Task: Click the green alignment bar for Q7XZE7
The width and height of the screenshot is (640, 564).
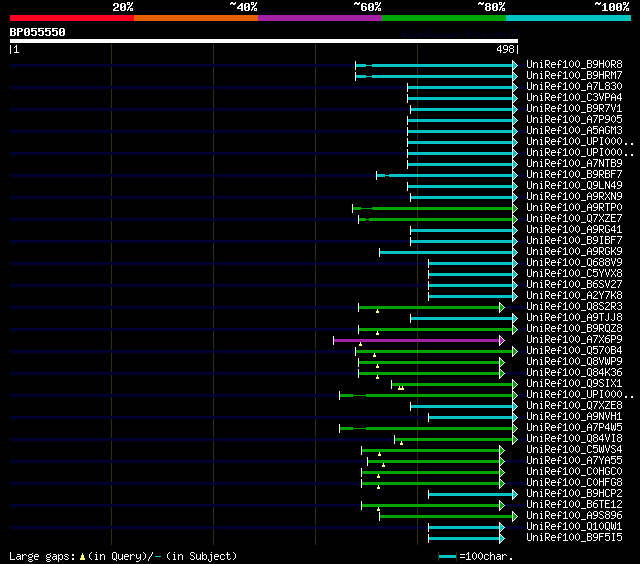Action: pyautogui.click(x=436, y=220)
